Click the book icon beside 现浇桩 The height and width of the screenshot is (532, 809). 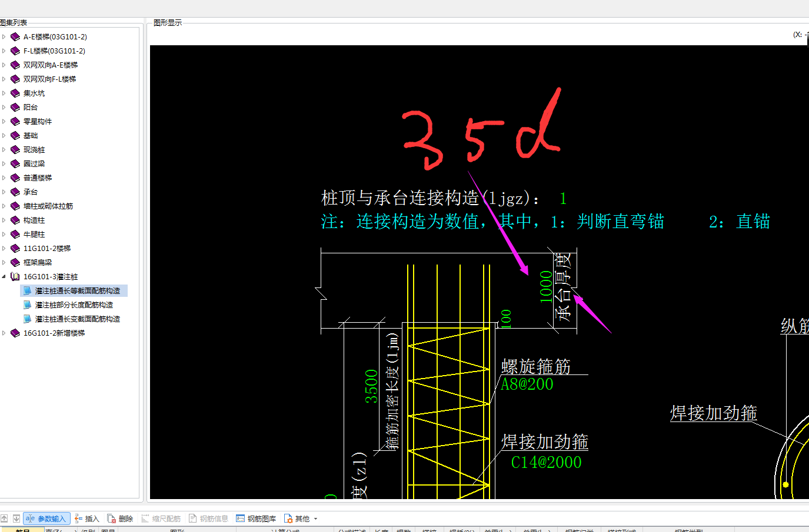click(15, 149)
